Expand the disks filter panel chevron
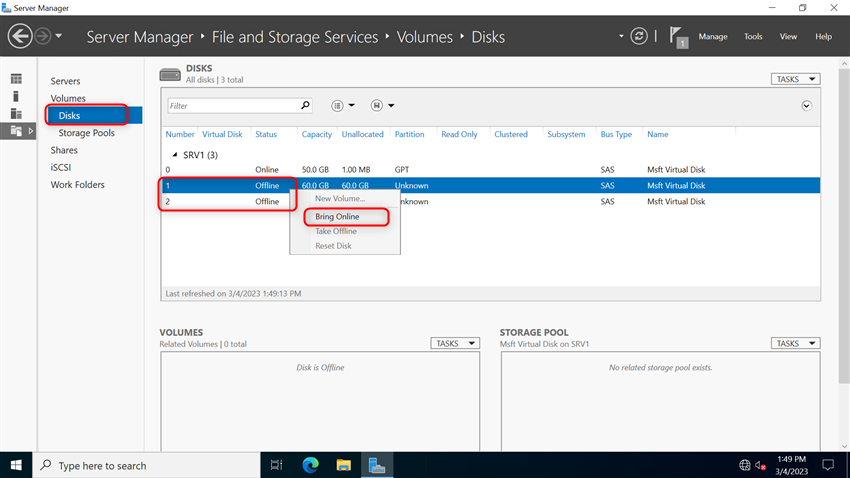The width and height of the screenshot is (850, 478). point(807,106)
